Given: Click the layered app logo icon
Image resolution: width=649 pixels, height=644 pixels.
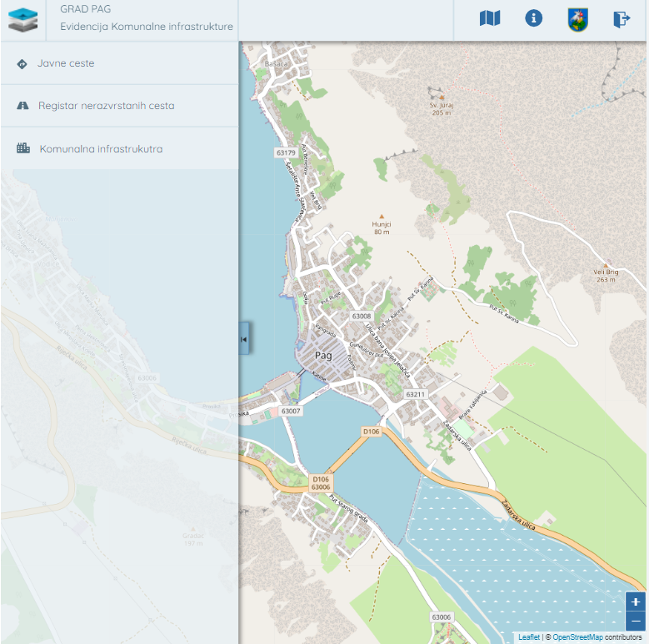Looking at the screenshot, I should (22, 20).
